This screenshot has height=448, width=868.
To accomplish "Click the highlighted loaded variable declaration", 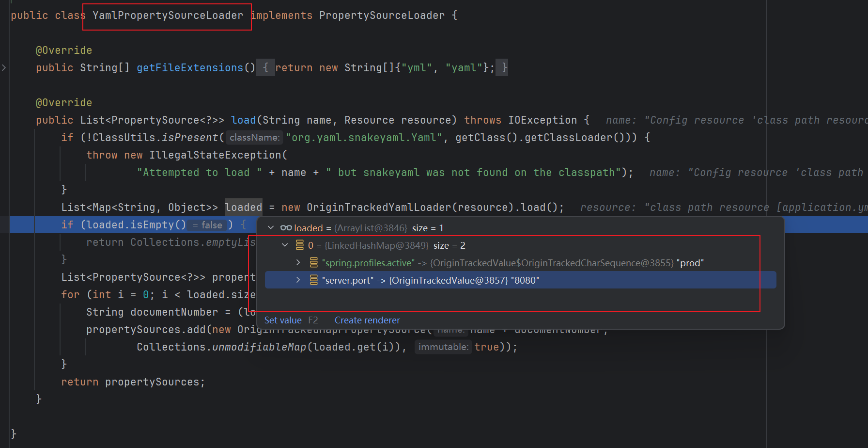I will tap(244, 208).
